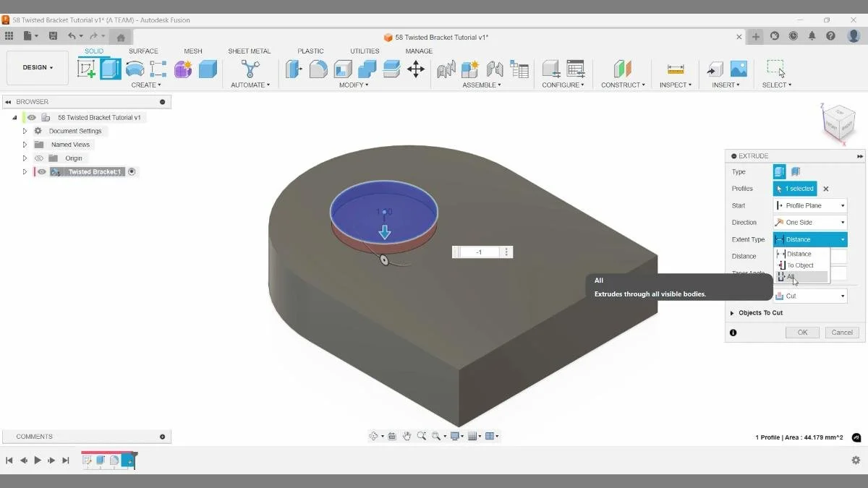Toggle visibility of Twisted Bracket:1 body
The image size is (868, 488).
coord(41,171)
